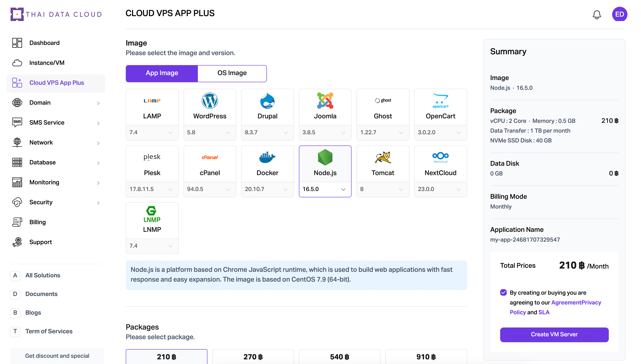Select the Docker app image
Image resolution: width=641 pixels, height=364 pixels.
267,164
